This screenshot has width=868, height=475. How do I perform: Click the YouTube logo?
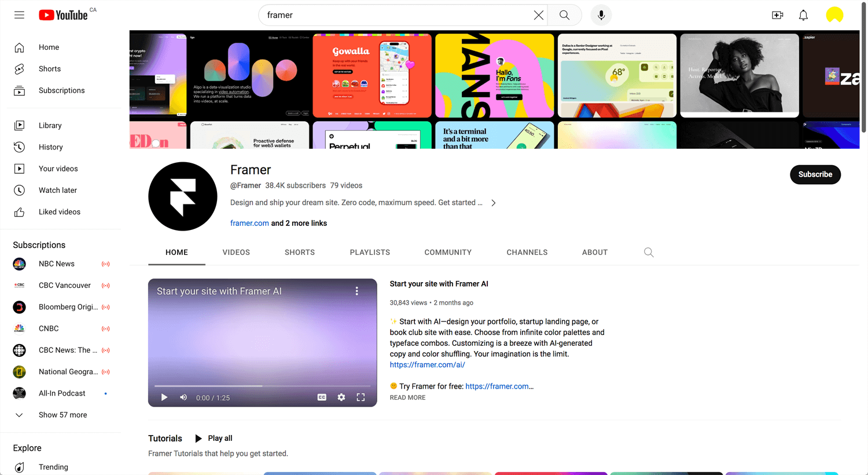63,15
